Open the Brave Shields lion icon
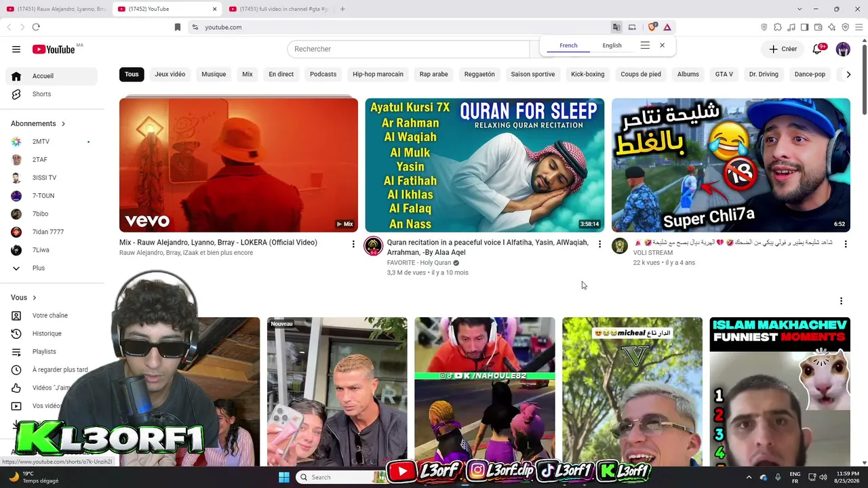The width and height of the screenshot is (868, 488). (652, 27)
